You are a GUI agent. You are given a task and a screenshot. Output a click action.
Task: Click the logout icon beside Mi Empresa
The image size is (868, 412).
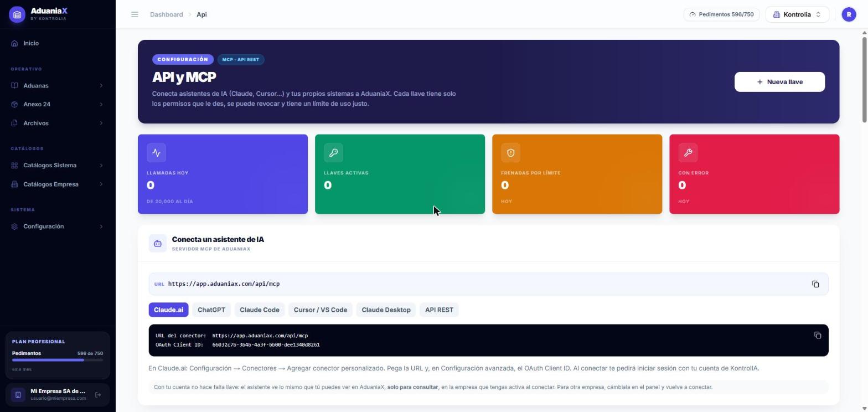(98, 395)
